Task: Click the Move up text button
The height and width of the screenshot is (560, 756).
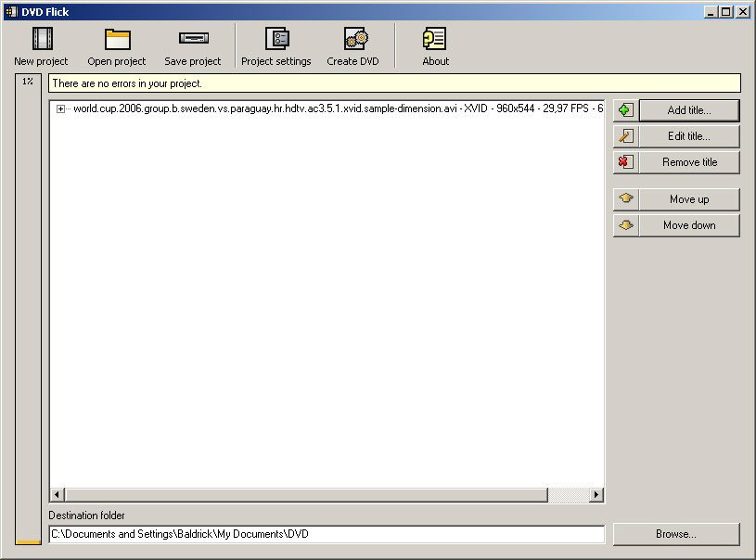Action: [x=689, y=199]
